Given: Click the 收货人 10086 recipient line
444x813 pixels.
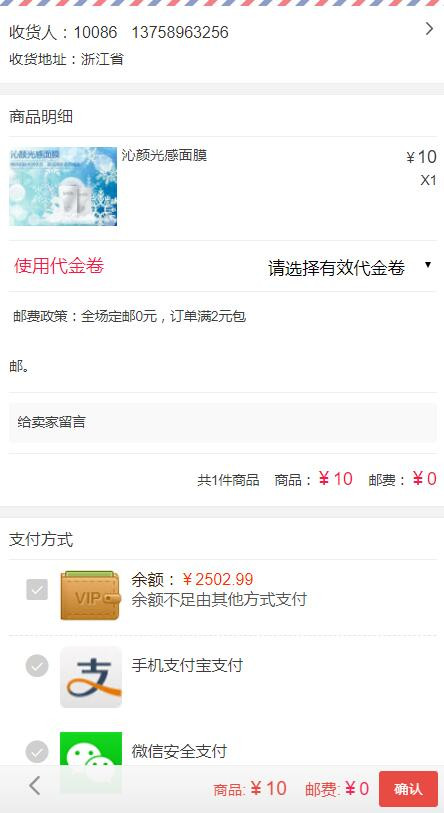Looking at the screenshot, I should tap(119, 33).
